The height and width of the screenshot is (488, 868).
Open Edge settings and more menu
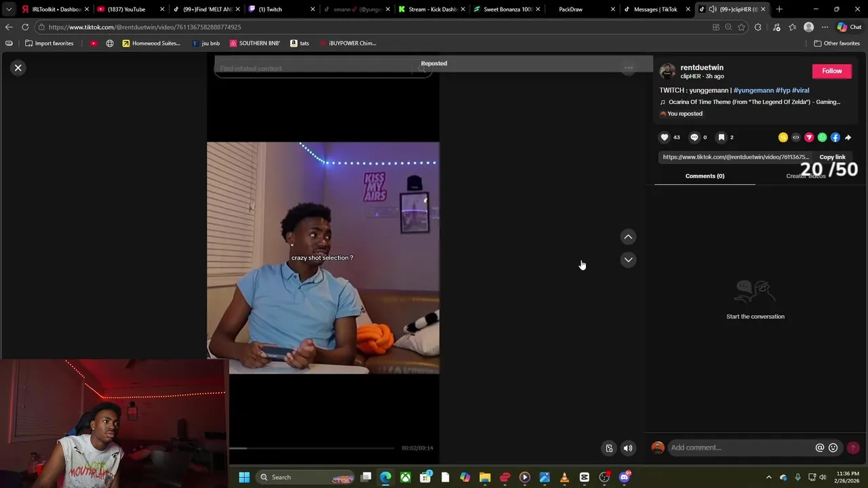tap(825, 27)
